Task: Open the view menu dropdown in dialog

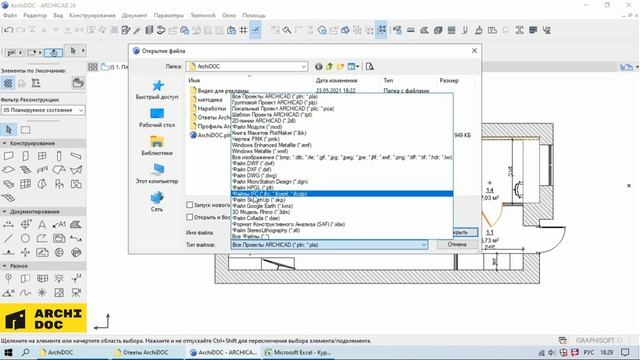Action: pos(353,67)
